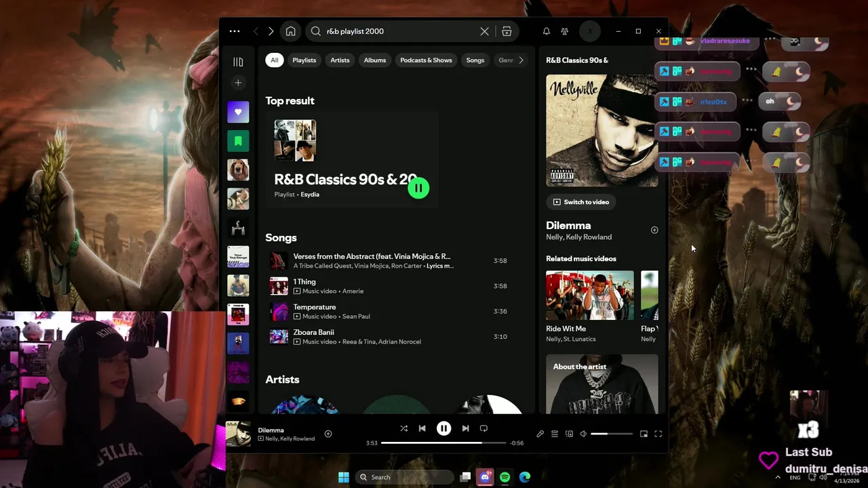This screenshot has height=488, width=868.
Task: Open the Browse icon in search bar
Action: coord(507,31)
